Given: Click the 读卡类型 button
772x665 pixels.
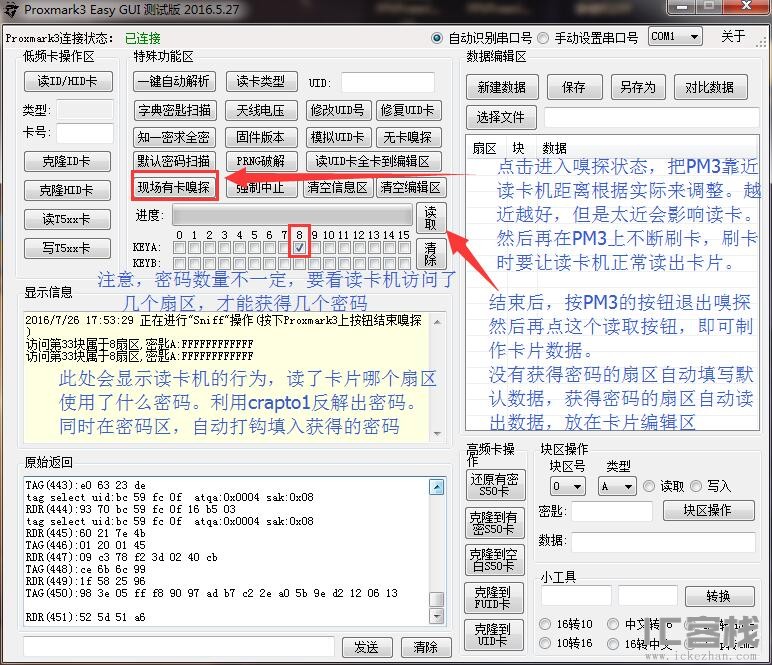Looking at the screenshot, I should tap(261, 81).
